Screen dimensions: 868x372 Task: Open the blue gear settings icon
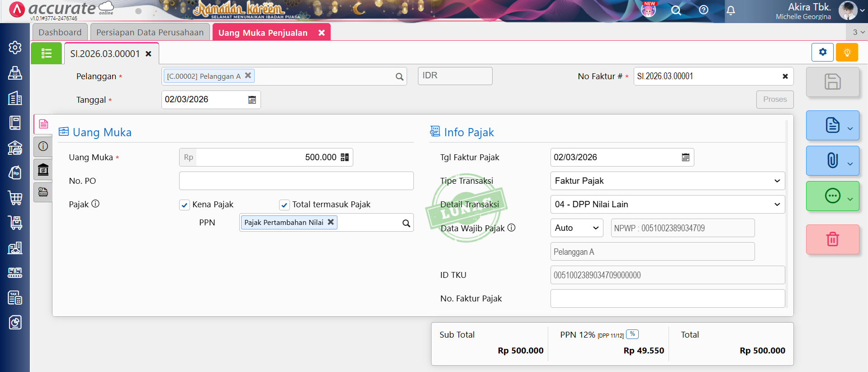click(822, 52)
